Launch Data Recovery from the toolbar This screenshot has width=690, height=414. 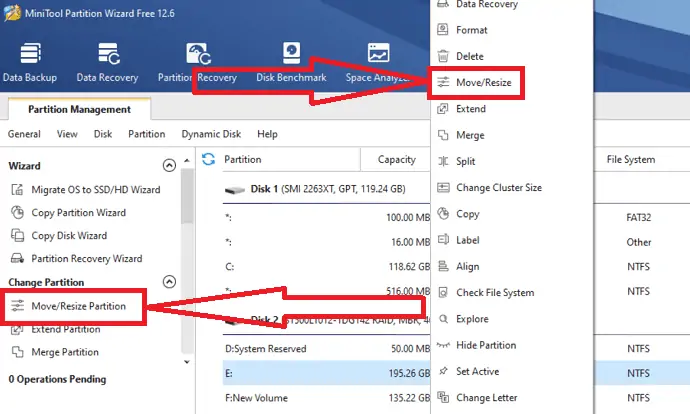click(x=107, y=62)
